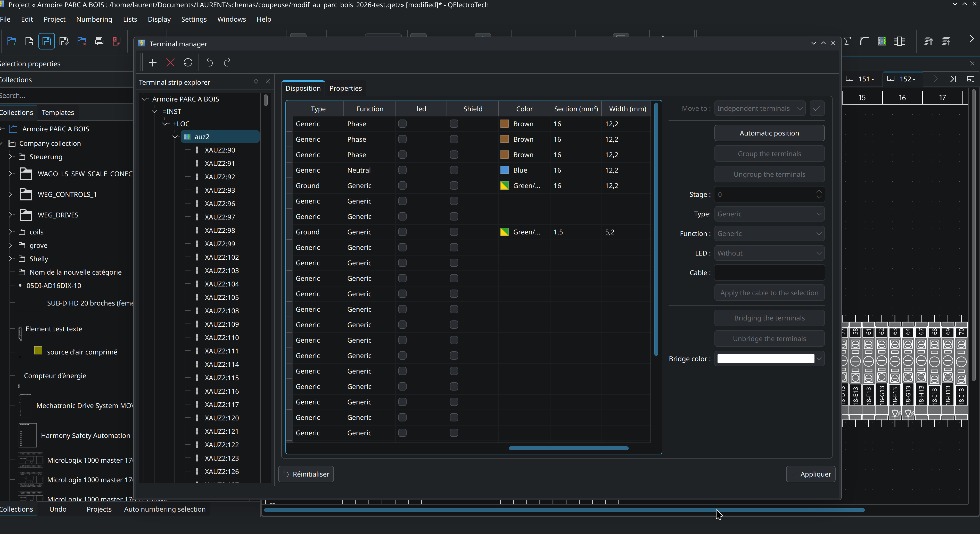
Task: Click the Réinitialiser button
Action: (306, 474)
